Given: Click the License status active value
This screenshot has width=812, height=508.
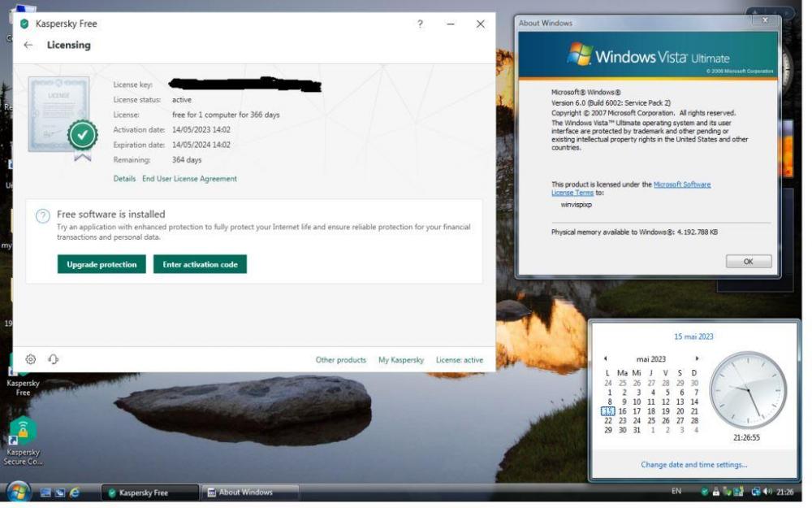Looking at the screenshot, I should [182, 99].
